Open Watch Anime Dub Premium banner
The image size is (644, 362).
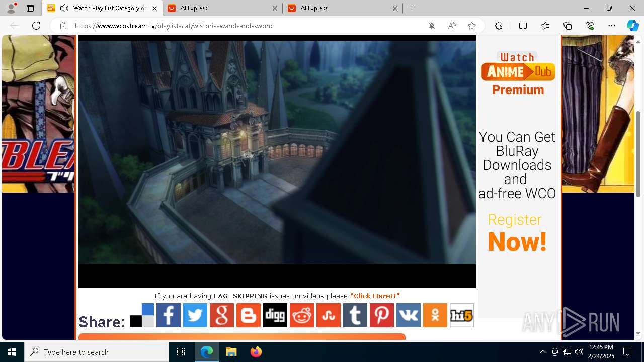click(518, 73)
